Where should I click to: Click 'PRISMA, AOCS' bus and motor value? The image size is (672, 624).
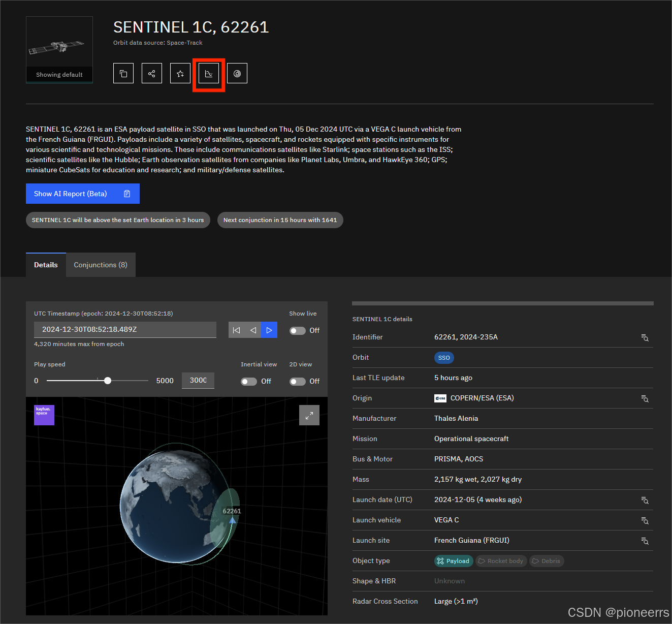[x=459, y=459]
